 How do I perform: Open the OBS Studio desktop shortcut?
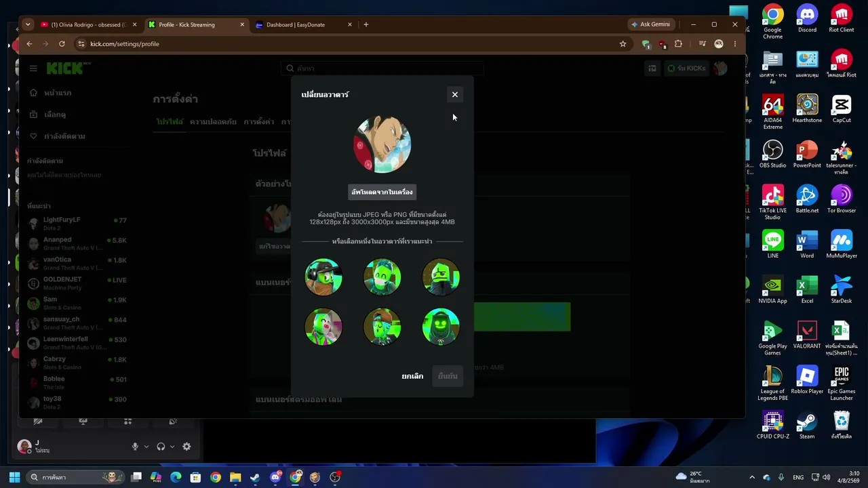pos(772,155)
